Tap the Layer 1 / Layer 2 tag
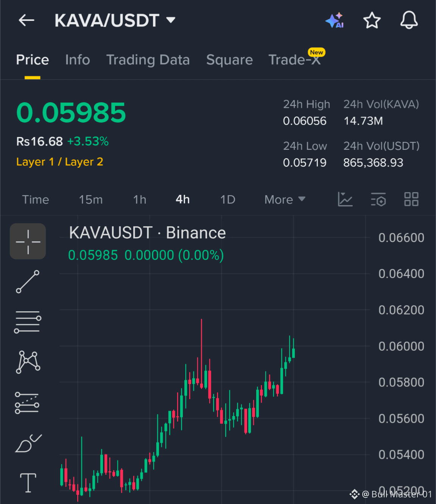This screenshot has width=436, height=504. (60, 162)
